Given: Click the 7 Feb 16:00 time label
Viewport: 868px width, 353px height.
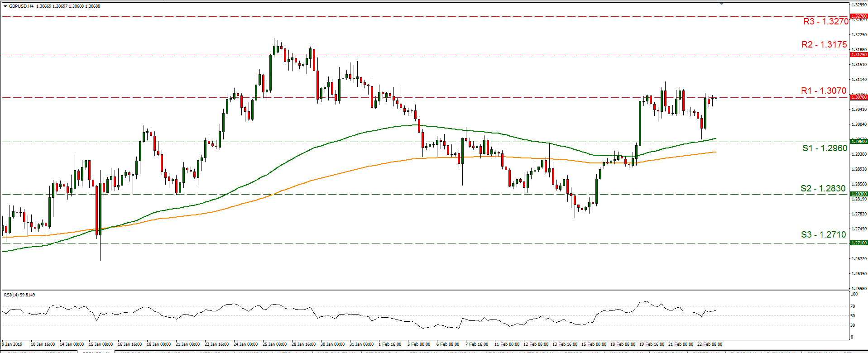Looking at the screenshot, I should [477, 344].
